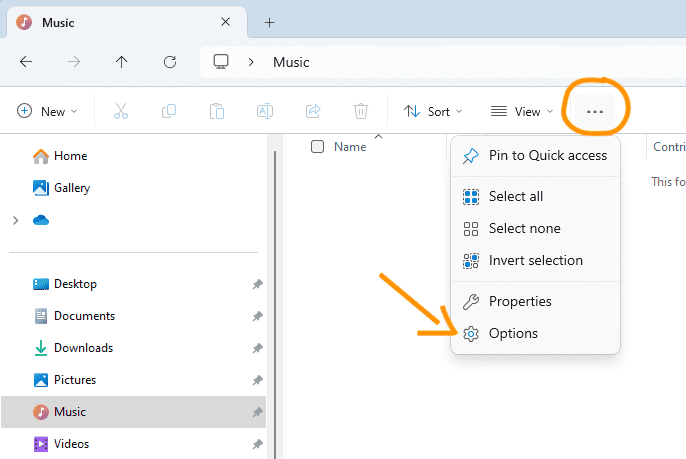Open Options from the menu
686x459 pixels.
535,333
